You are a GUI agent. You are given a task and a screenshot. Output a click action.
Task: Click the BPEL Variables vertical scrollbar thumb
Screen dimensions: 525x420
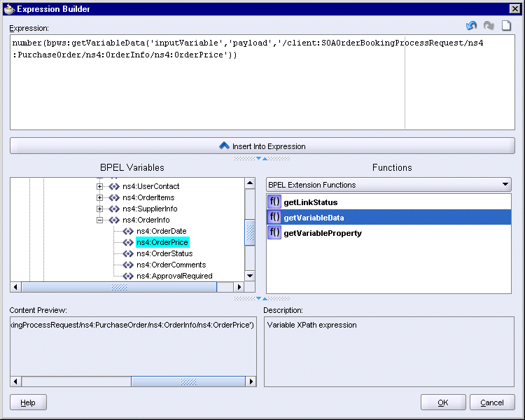pyautogui.click(x=250, y=232)
